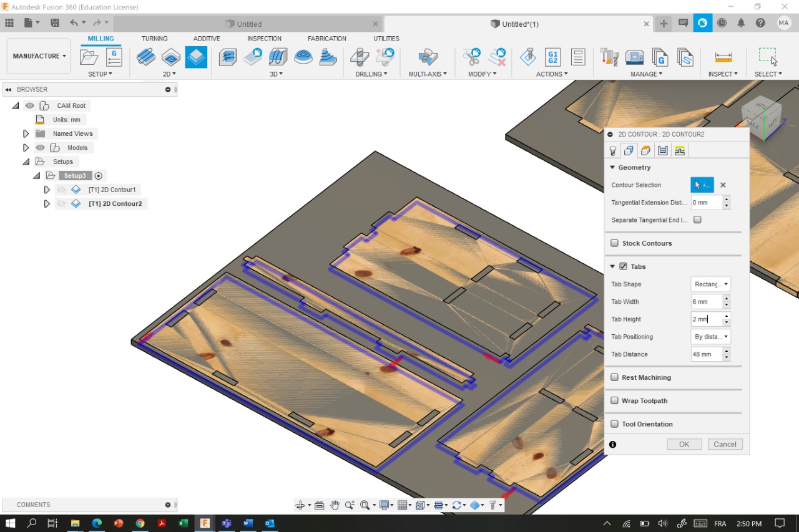Image resolution: width=799 pixels, height=532 pixels.
Task: Select the Drilling operation icon
Action: point(360,57)
